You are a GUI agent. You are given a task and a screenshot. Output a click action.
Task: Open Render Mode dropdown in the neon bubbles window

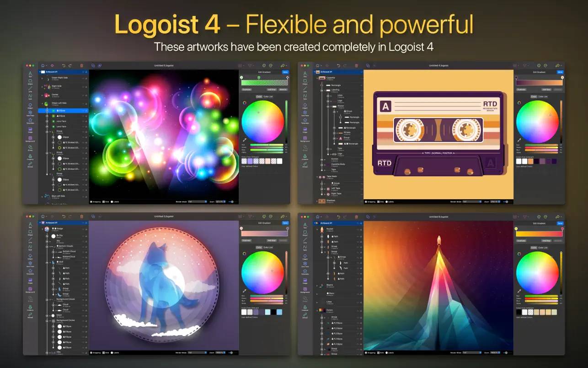[197, 201]
